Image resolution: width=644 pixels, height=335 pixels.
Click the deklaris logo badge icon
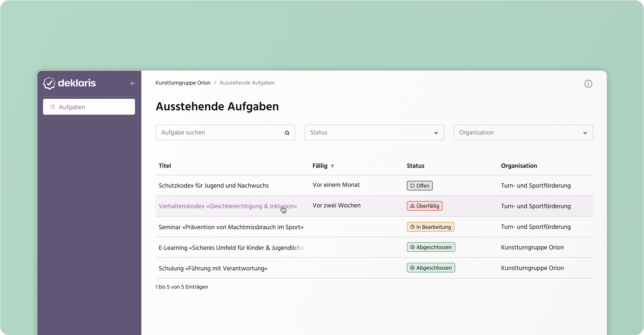tap(49, 83)
